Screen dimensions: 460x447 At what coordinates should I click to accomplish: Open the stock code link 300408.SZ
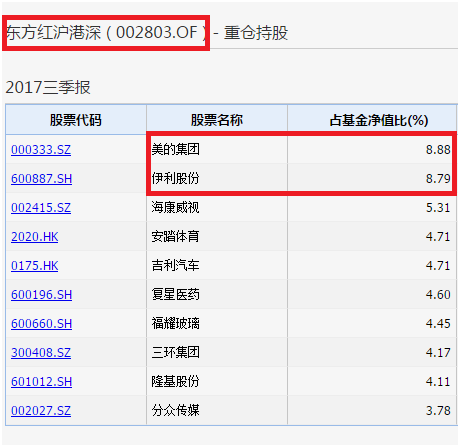click(41, 353)
